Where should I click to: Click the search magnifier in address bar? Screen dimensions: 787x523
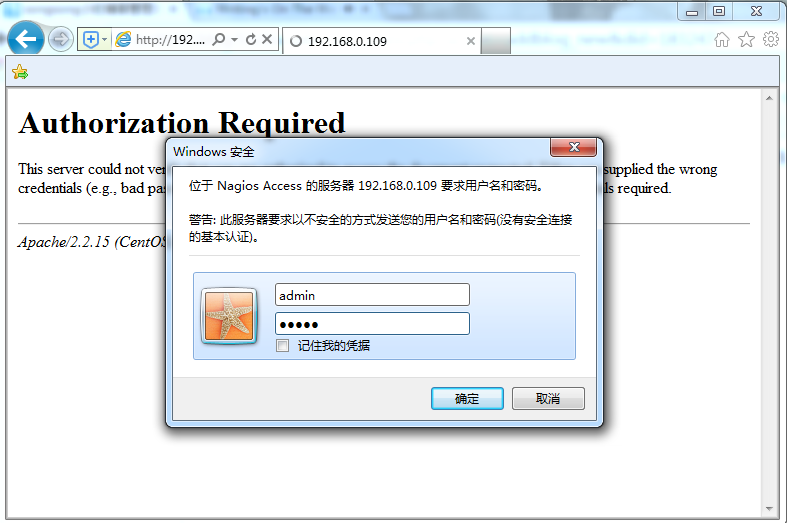(218, 39)
